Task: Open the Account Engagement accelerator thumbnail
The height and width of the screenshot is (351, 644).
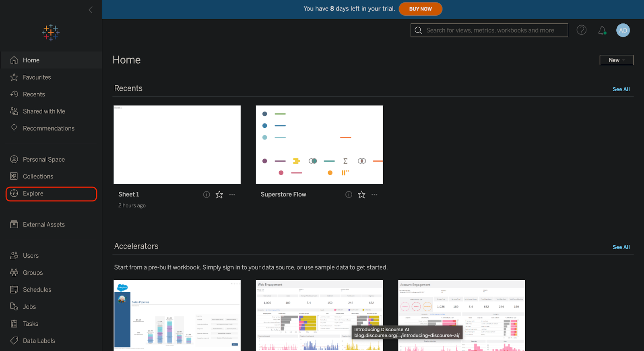Action: (x=462, y=315)
